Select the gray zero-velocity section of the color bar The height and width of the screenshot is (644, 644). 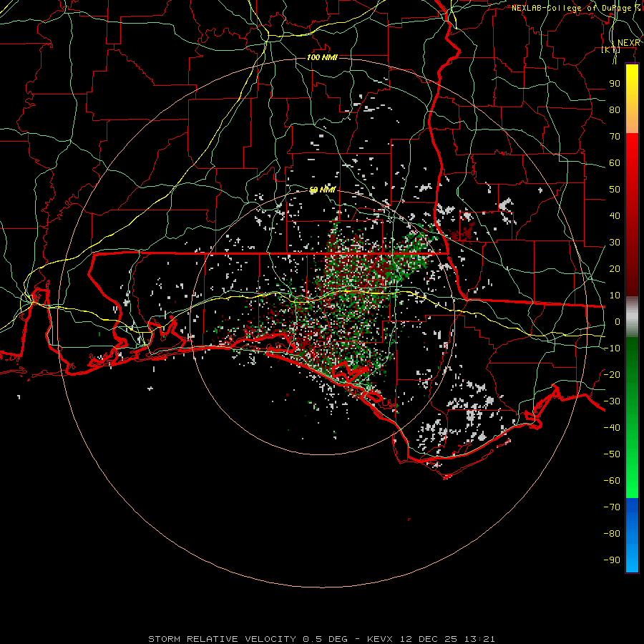(x=632, y=317)
